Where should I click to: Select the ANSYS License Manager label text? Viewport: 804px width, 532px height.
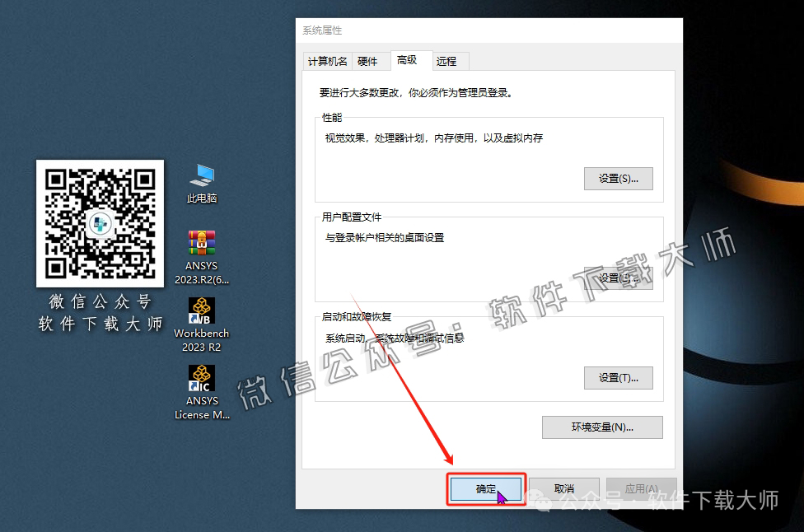(x=202, y=408)
